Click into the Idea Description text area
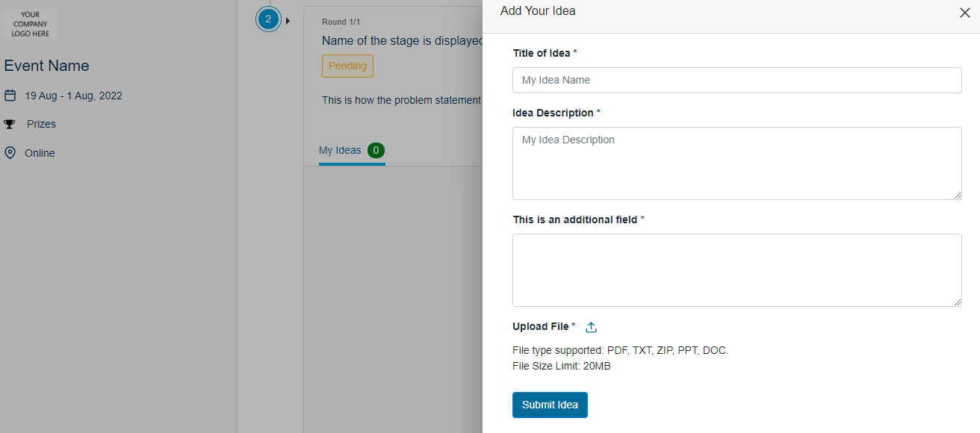Viewport: 980px width, 433px height. (x=737, y=163)
